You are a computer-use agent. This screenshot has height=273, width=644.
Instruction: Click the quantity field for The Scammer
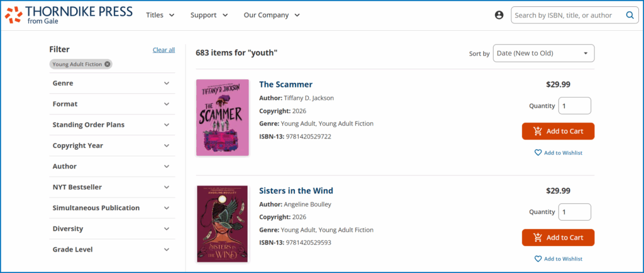click(574, 106)
